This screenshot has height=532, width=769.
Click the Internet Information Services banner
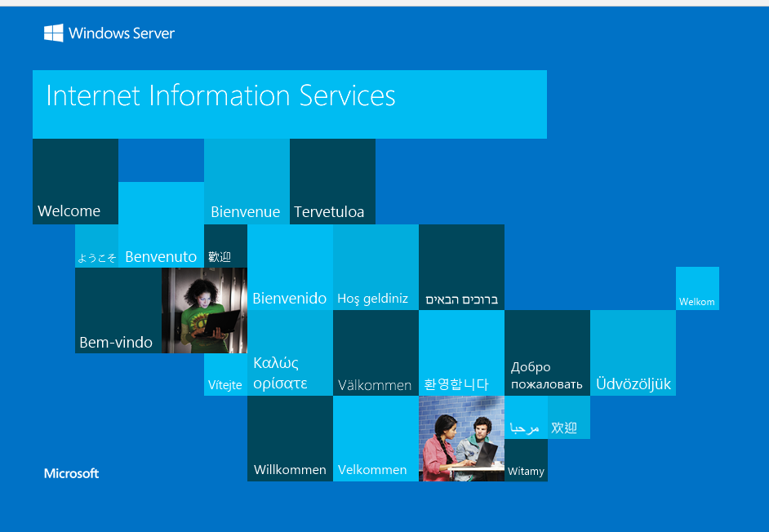[x=290, y=104]
